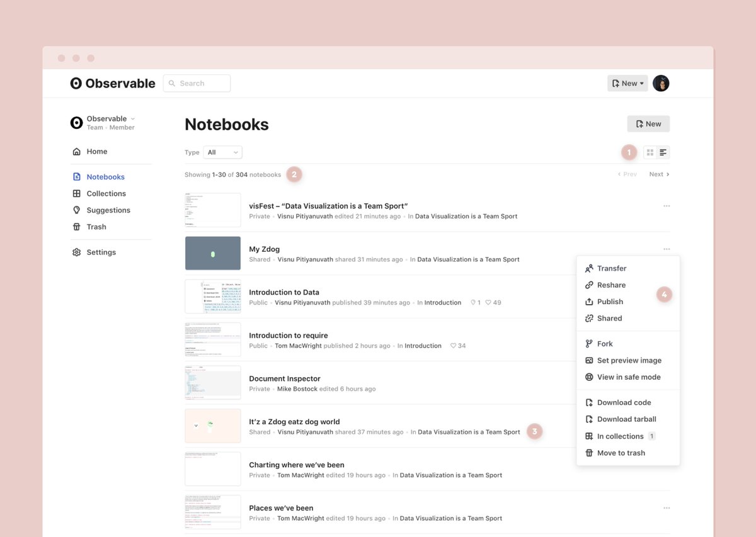Click Mike Bostock author name
Image resolution: width=756 pixels, height=537 pixels.
(x=297, y=389)
